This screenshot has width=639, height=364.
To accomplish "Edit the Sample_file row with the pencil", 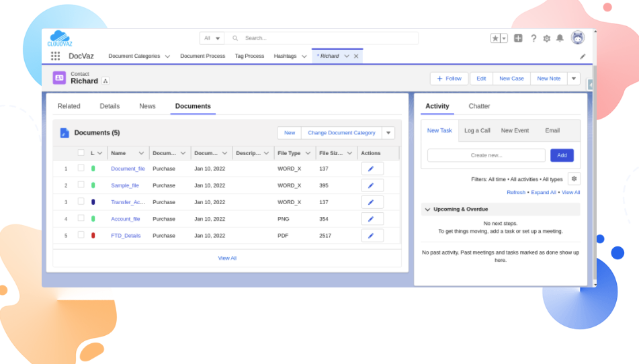I will tap(372, 185).
